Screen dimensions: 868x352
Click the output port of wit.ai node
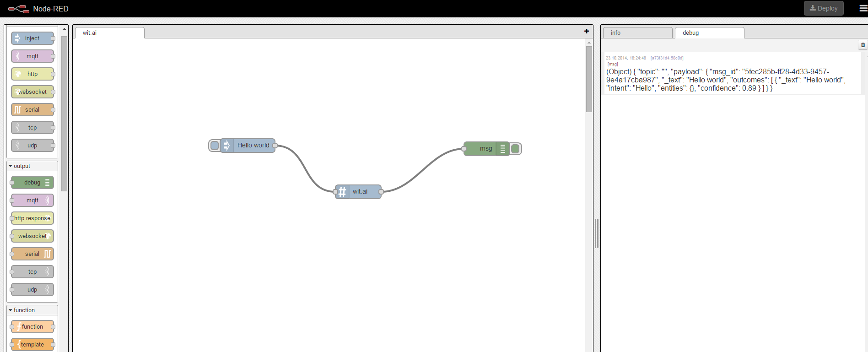pyautogui.click(x=381, y=192)
